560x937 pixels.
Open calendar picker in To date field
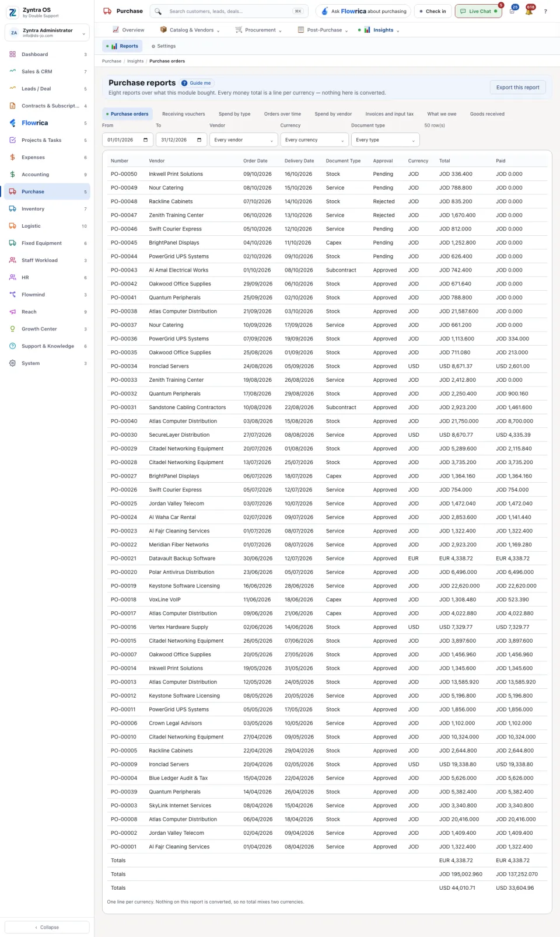point(199,140)
